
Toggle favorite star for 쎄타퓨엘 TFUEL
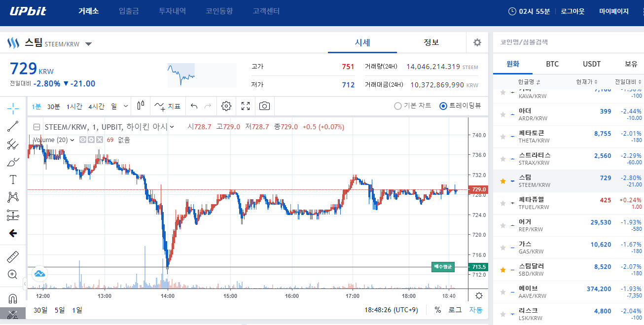point(502,203)
